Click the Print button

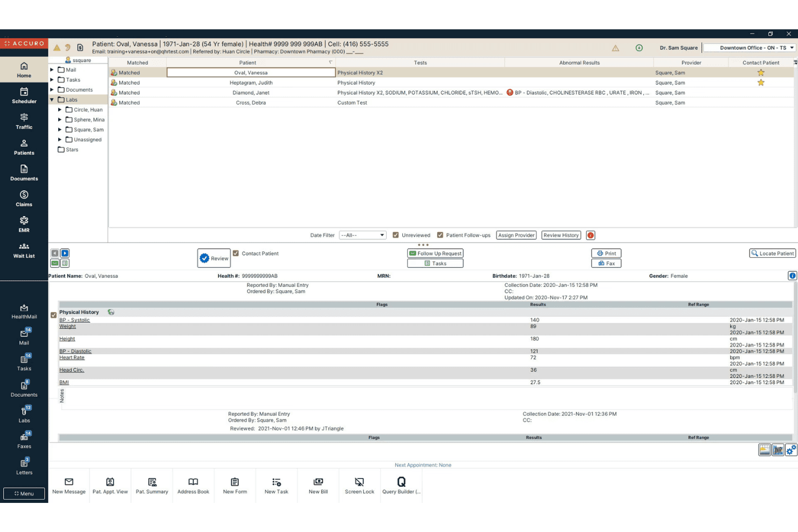tap(606, 253)
